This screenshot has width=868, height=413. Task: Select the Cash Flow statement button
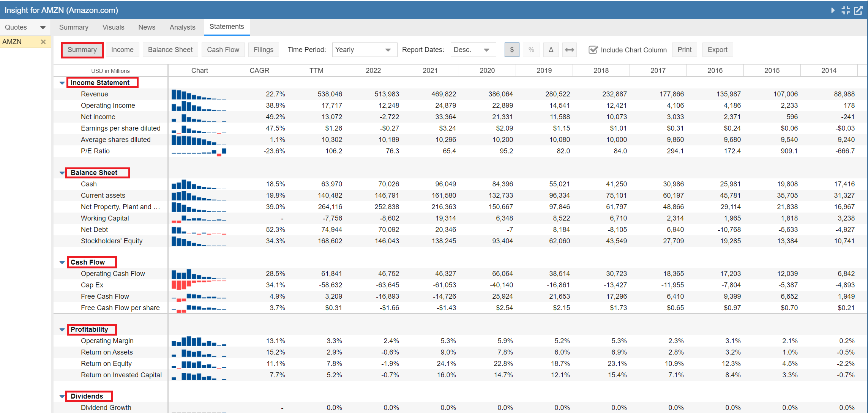[x=223, y=50]
